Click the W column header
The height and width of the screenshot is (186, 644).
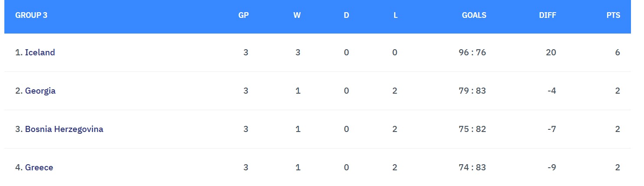[x=297, y=15]
